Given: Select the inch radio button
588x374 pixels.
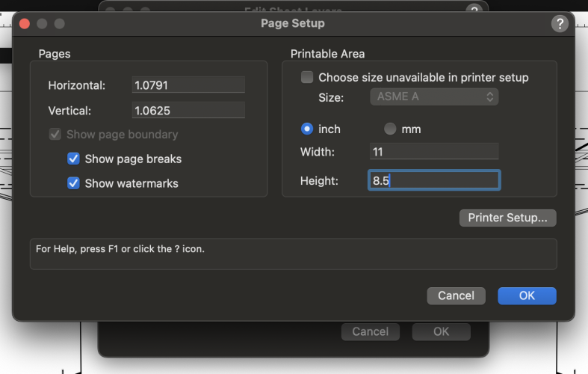Looking at the screenshot, I should (306, 129).
